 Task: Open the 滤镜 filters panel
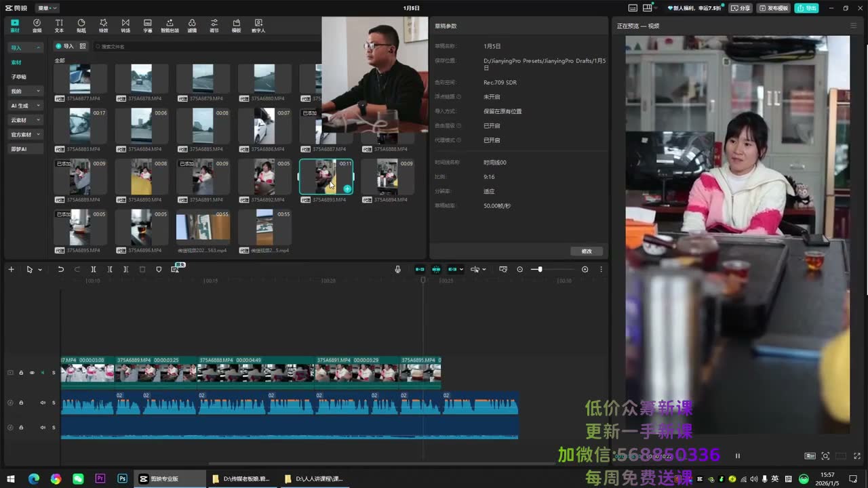[x=192, y=26]
